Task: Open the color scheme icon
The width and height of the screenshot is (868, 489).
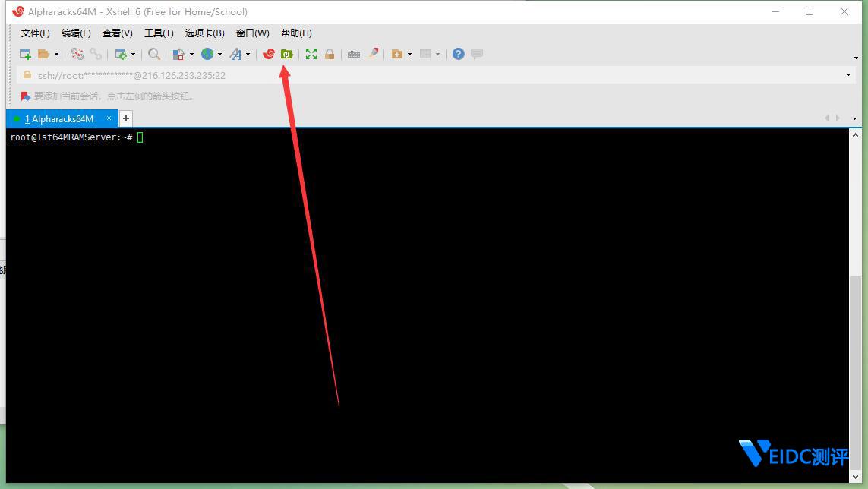Action: click(x=178, y=54)
